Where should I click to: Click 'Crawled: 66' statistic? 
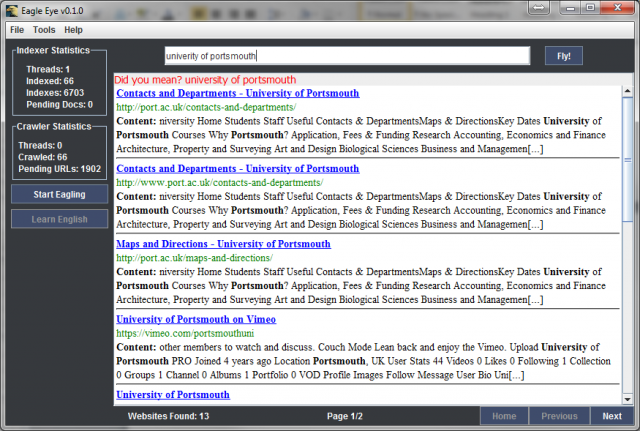point(42,157)
